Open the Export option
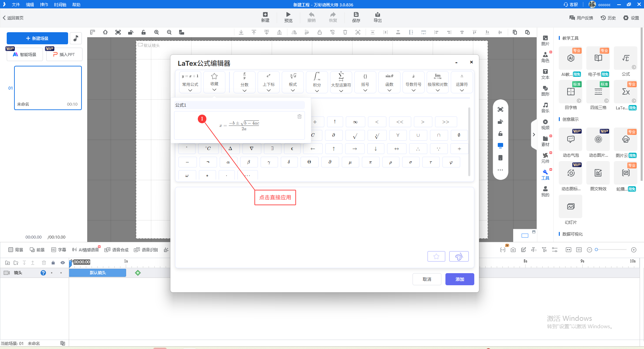 (377, 17)
